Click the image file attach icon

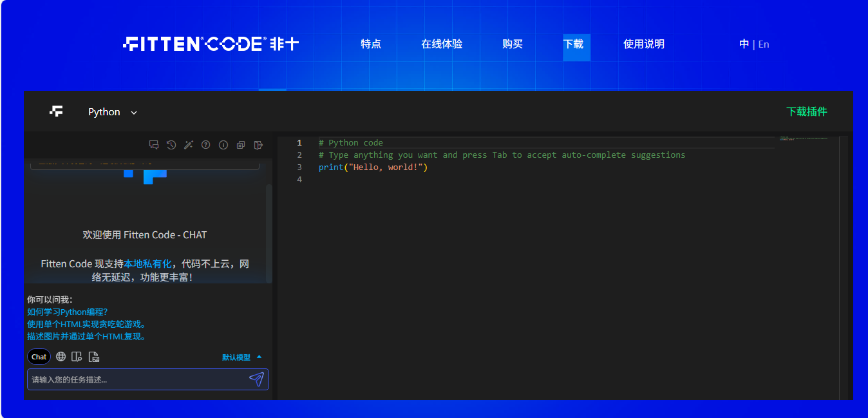point(94,357)
